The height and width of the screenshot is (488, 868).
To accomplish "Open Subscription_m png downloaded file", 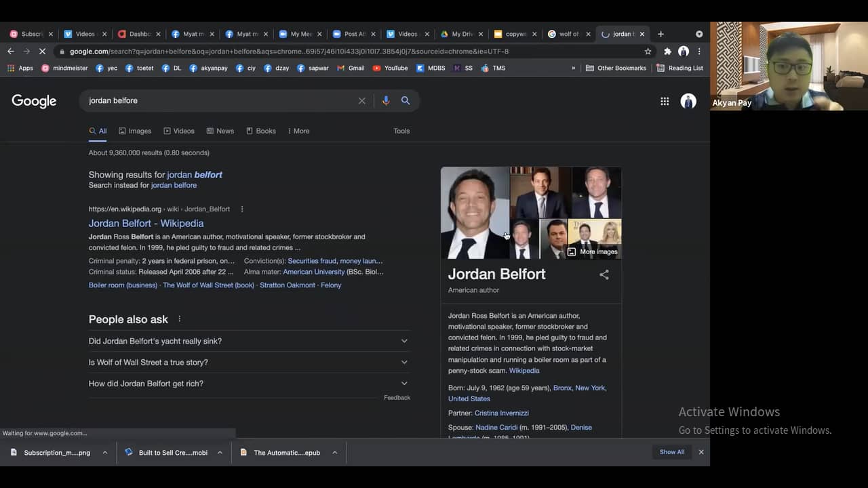I will point(51,453).
